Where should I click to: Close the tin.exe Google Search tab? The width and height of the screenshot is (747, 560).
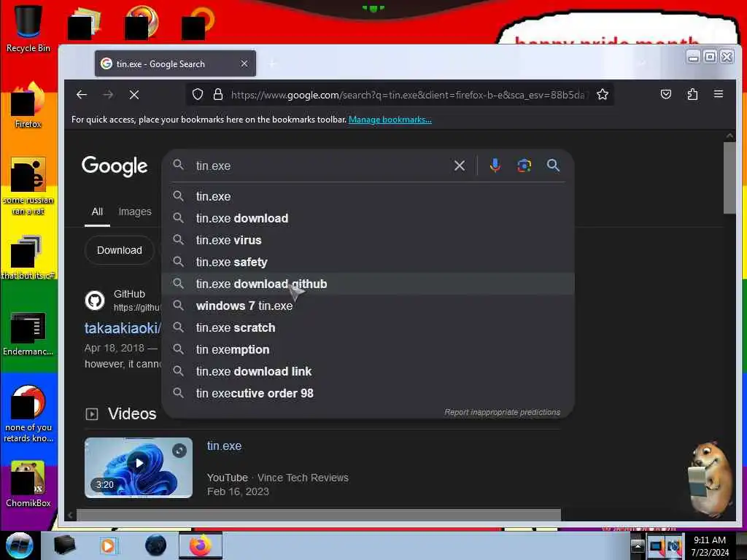(x=244, y=64)
